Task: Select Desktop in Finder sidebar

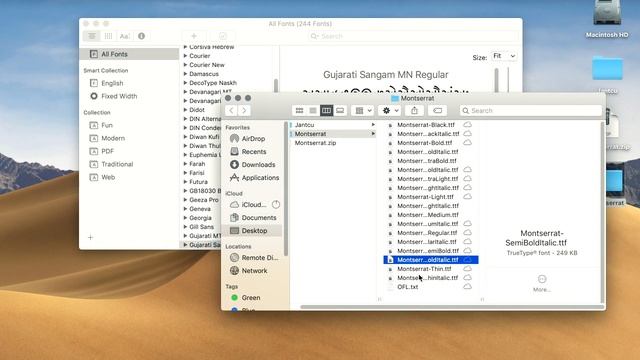Action: coord(253,231)
